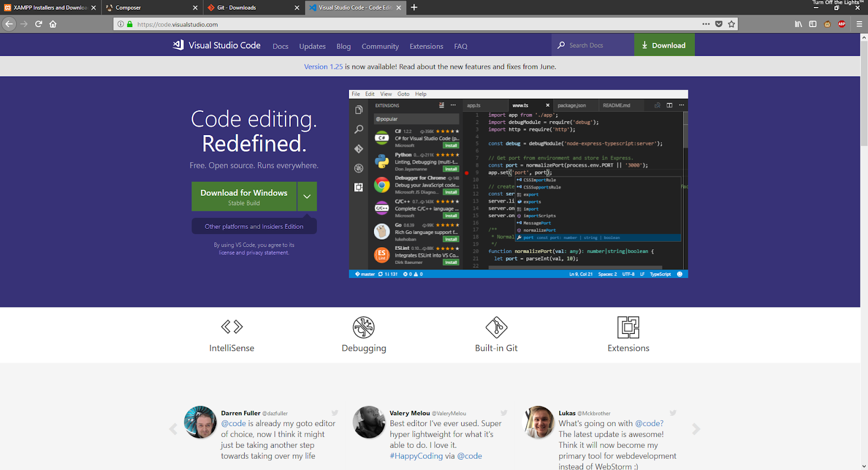Click the Debugging label text
This screenshot has height=470, width=868.
(364, 349)
